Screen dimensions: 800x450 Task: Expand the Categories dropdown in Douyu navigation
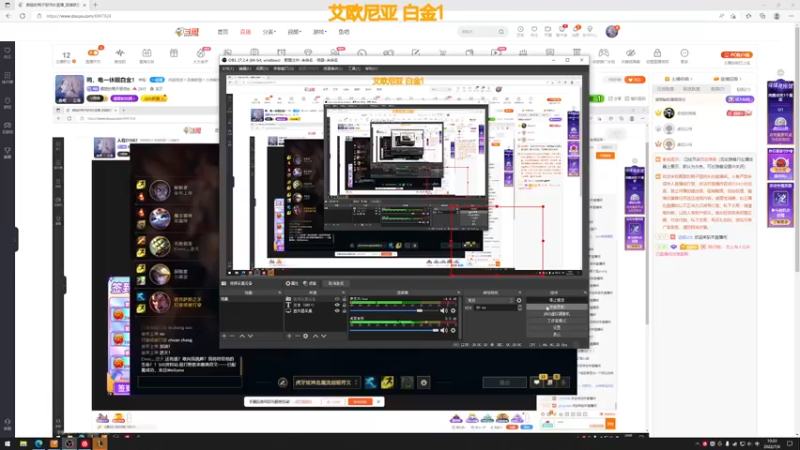click(x=269, y=32)
